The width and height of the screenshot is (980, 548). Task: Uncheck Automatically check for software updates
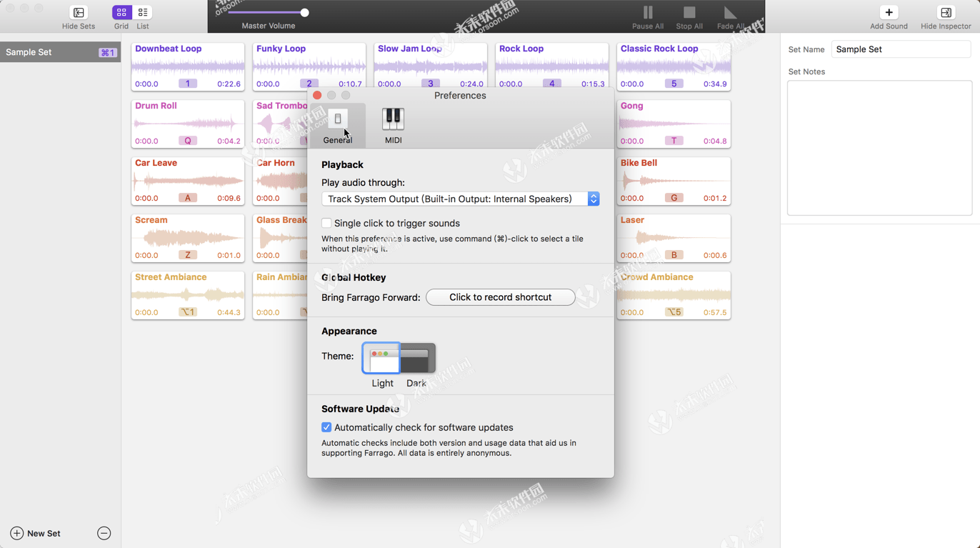tap(326, 427)
